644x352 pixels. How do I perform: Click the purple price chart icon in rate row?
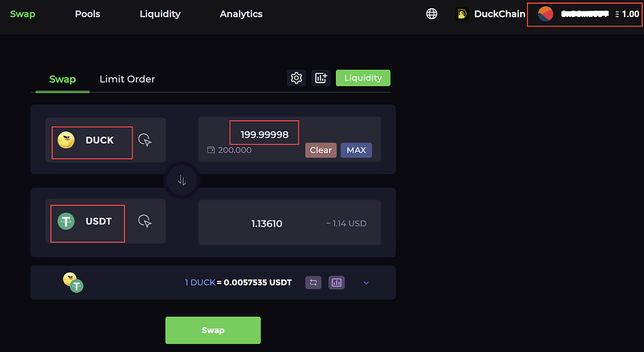tap(336, 283)
